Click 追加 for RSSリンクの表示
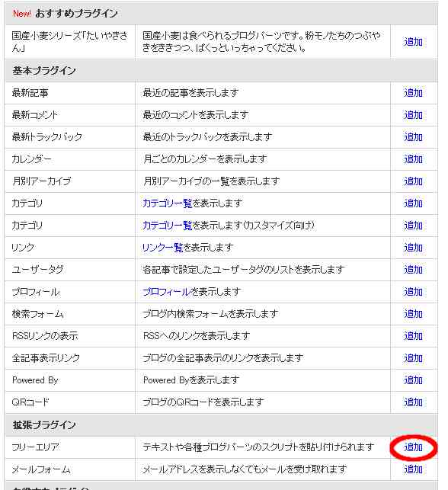 point(413,336)
